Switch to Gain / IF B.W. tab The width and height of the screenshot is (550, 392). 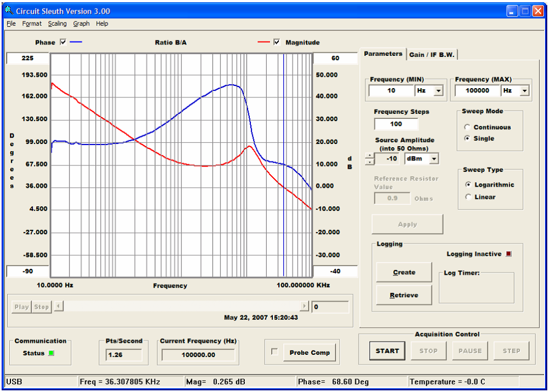[432, 54]
